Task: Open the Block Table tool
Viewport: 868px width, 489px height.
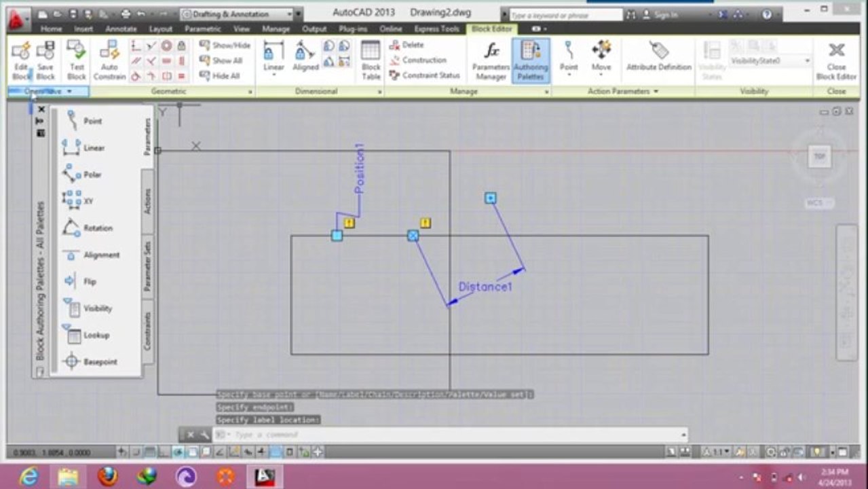Action: tap(371, 60)
